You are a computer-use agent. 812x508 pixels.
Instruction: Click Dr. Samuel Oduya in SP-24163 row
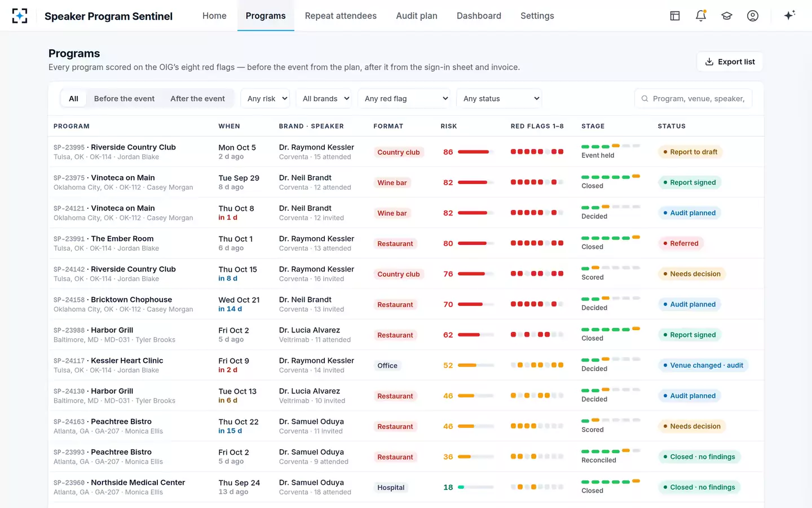[311, 422]
